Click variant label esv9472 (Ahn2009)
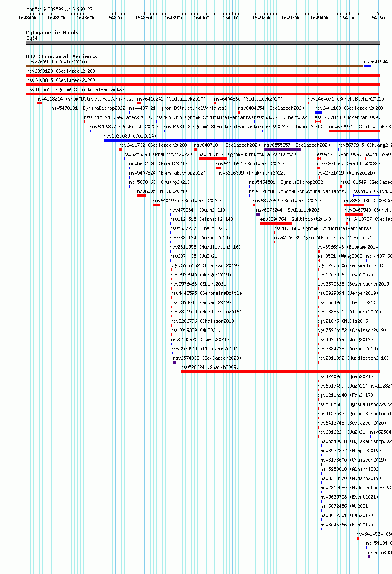 (340, 154)
